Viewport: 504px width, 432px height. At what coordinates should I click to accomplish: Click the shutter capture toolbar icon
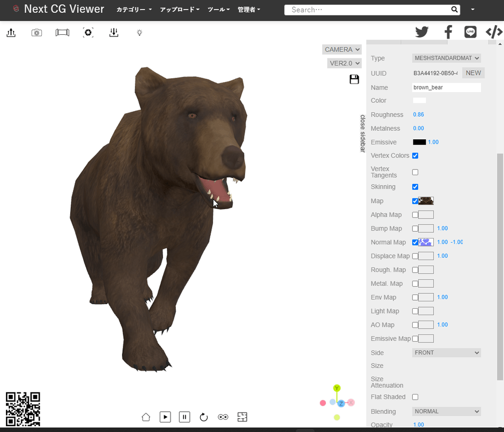coord(87,32)
